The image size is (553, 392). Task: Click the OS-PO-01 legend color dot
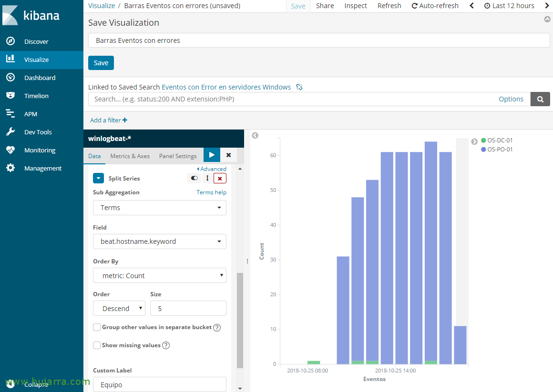pyautogui.click(x=483, y=150)
